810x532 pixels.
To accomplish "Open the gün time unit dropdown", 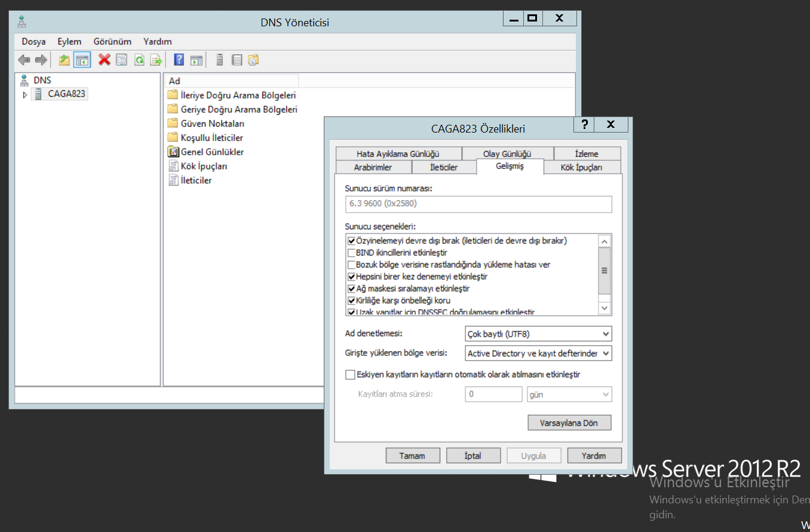I will pyautogui.click(x=570, y=394).
